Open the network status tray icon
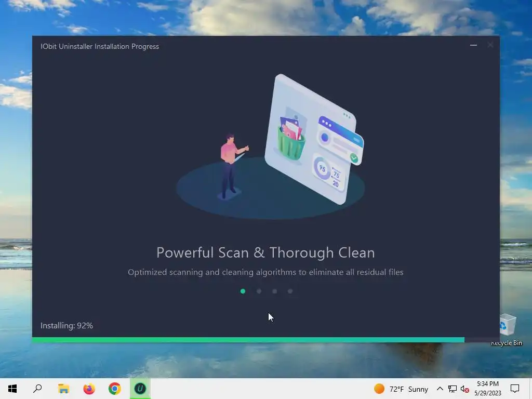Screen dimensions: 532x399 [x=453, y=389]
